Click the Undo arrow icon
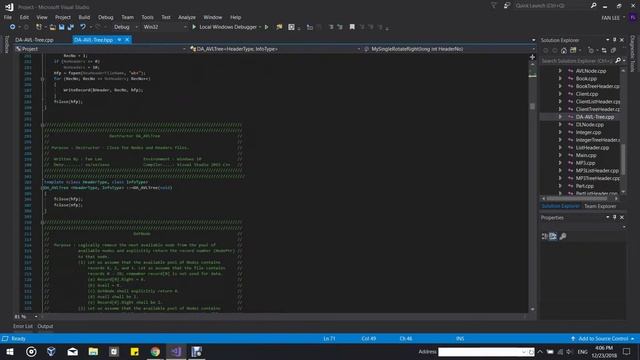Viewport: 640px width, 360px height. pos(83,27)
